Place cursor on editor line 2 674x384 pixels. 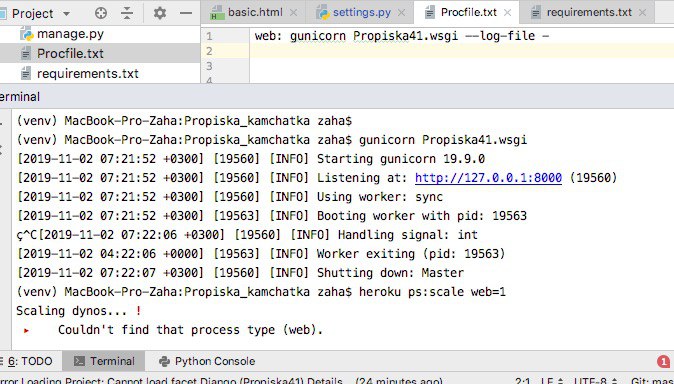tap(461, 51)
